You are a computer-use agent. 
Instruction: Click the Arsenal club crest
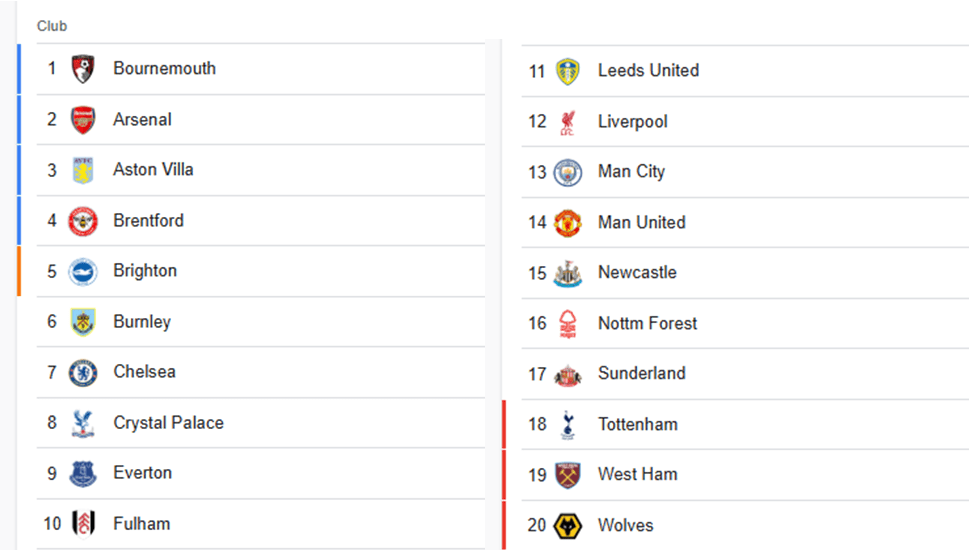83,120
